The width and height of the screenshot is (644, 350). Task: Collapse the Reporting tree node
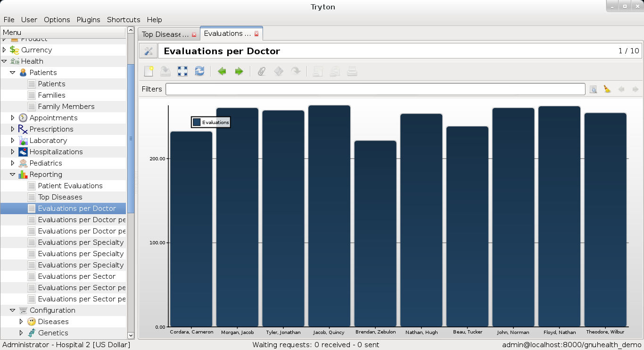pyautogui.click(x=13, y=174)
